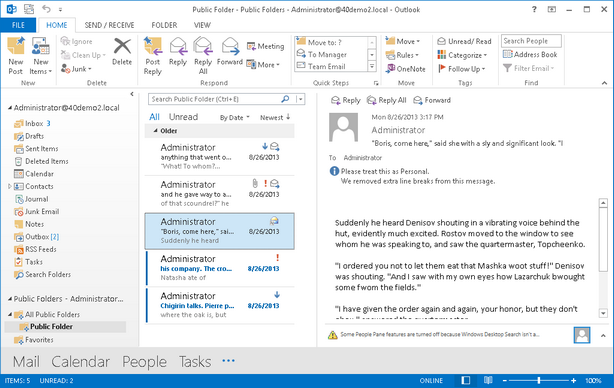Send message to OneNote
The height and width of the screenshot is (388, 614).
coord(406,69)
